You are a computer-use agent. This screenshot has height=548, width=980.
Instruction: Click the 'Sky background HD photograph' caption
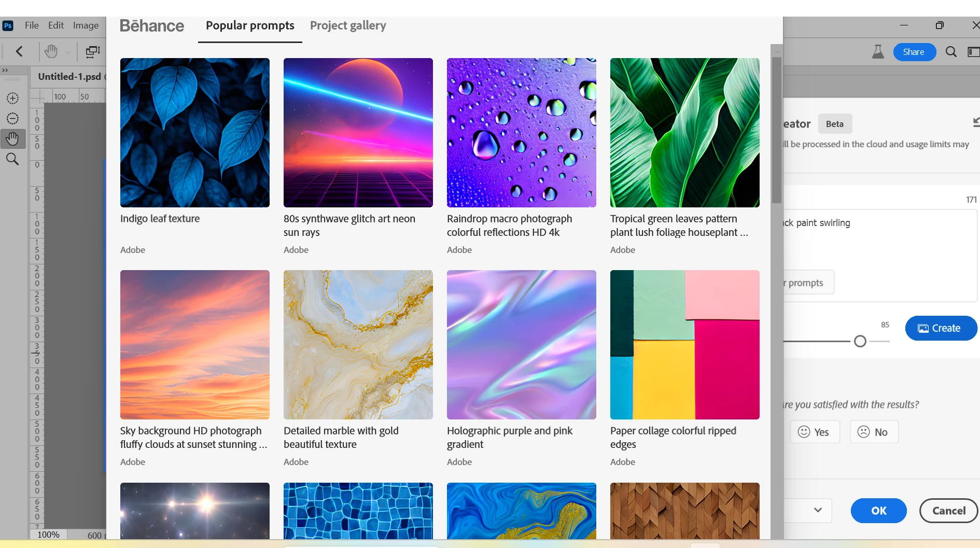191,431
